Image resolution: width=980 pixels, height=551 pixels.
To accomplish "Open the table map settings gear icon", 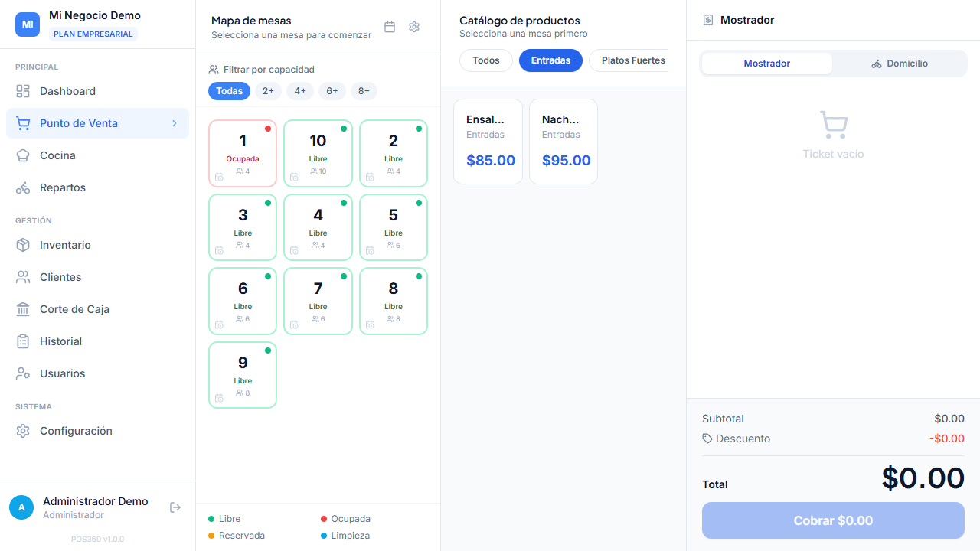I will [x=414, y=27].
